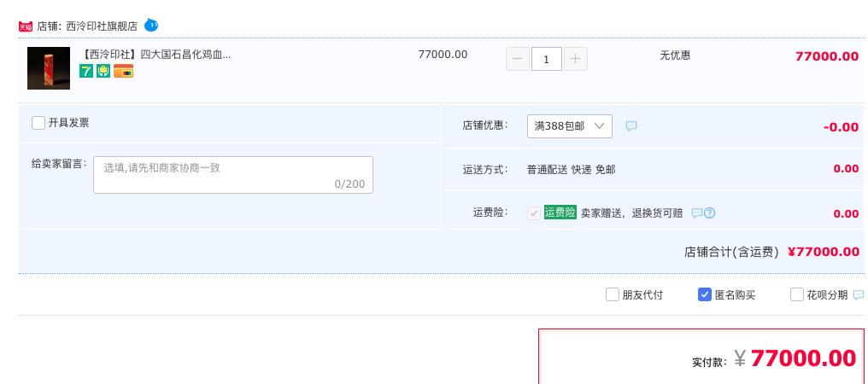Click the store name 西泠印社旗舰店
Viewport: 868px width, 384px height.
pyautogui.click(x=102, y=26)
